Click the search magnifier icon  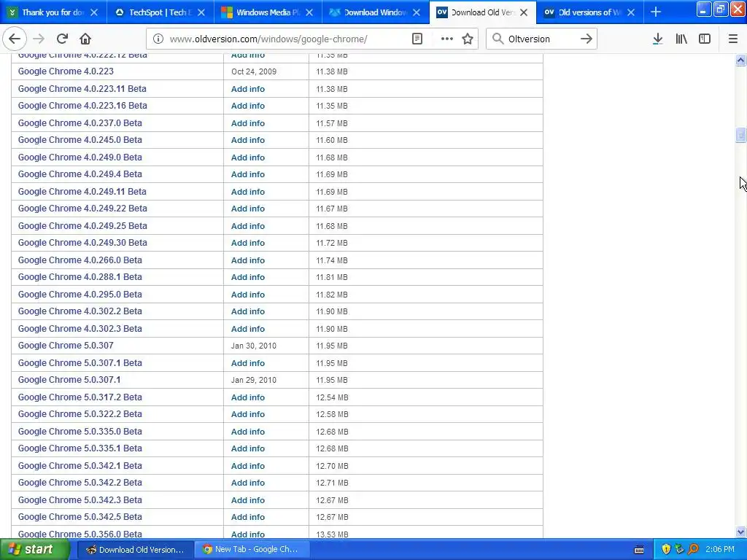[x=498, y=39]
